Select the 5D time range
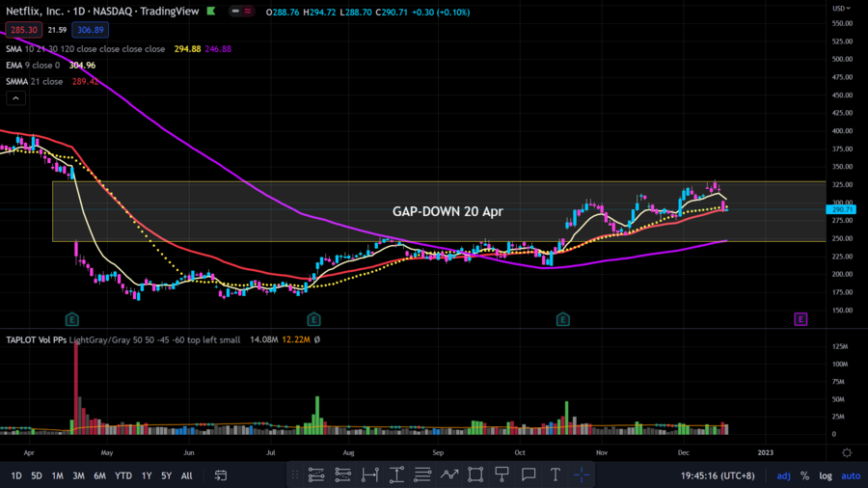The height and width of the screenshot is (488, 868). (37, 475)
